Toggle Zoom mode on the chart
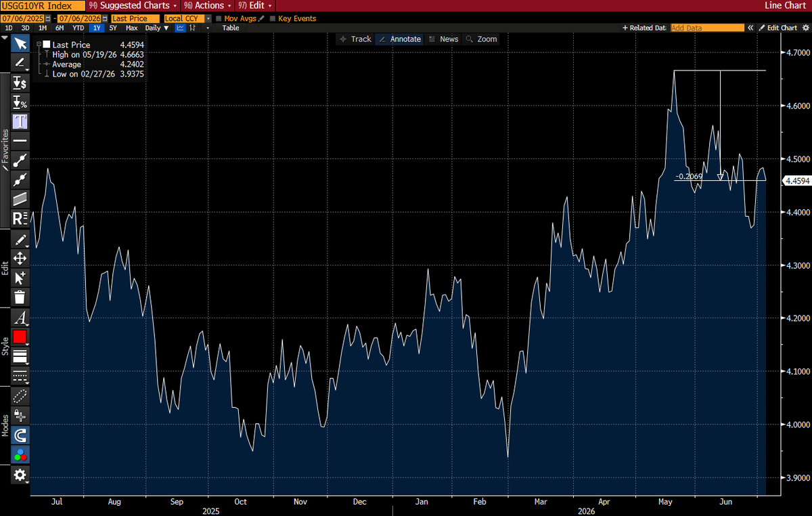Screen dimensions: 812x516 [481, 39]
